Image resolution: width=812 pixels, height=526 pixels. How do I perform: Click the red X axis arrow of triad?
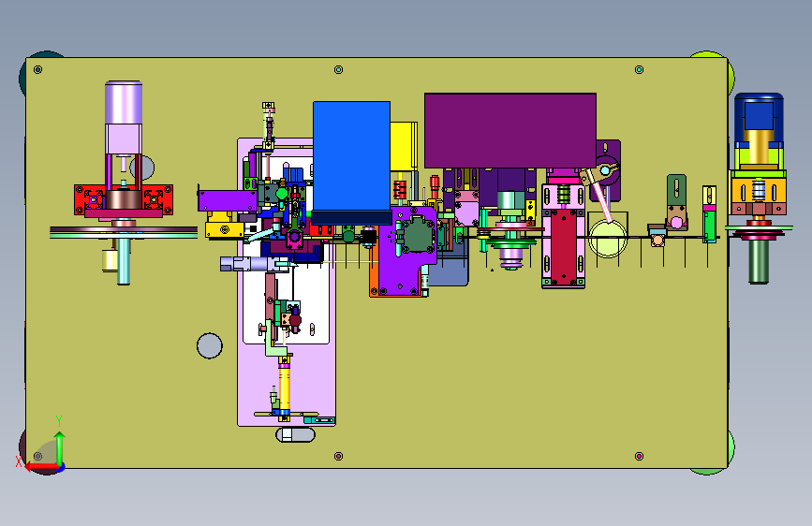[x=41, y=467]
